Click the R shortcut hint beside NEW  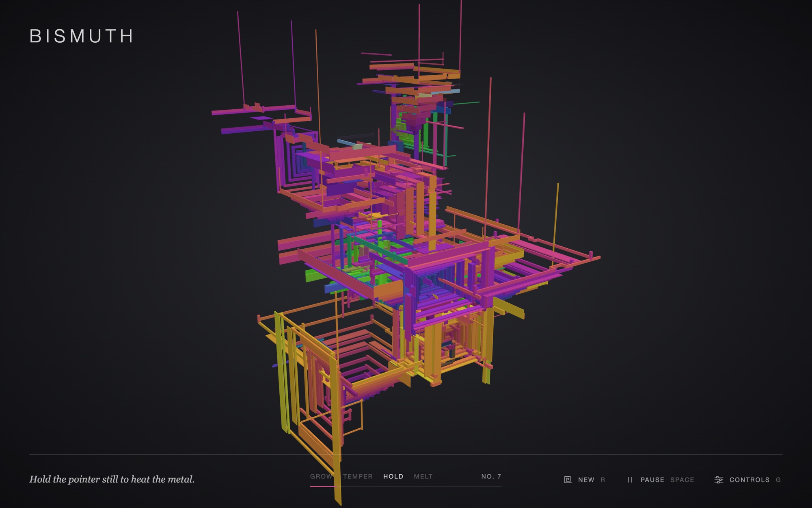click(603, 480)
